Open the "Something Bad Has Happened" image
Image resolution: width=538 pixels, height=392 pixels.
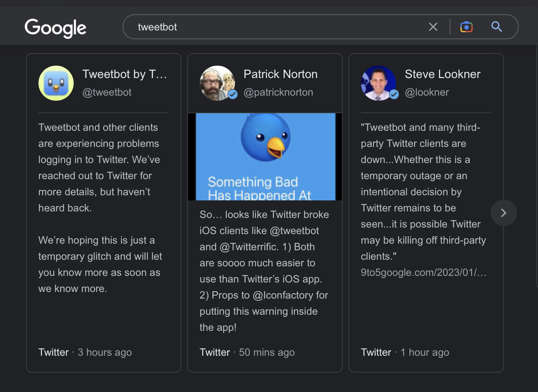click(x=265, y=157)
